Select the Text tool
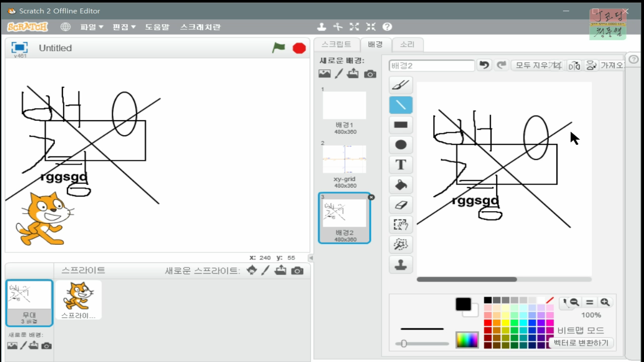Image resolution: width=644 pixels, height=362 pixels. pyautogui.click(x=400, y=164)
